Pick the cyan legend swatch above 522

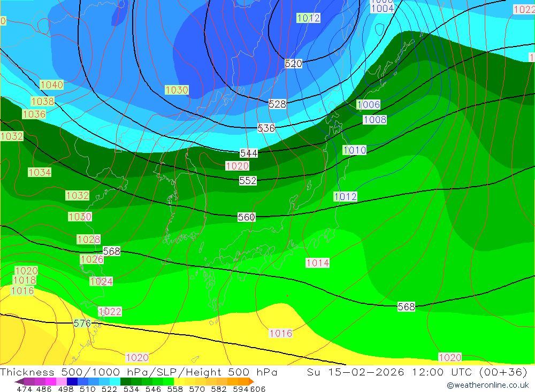115,381
